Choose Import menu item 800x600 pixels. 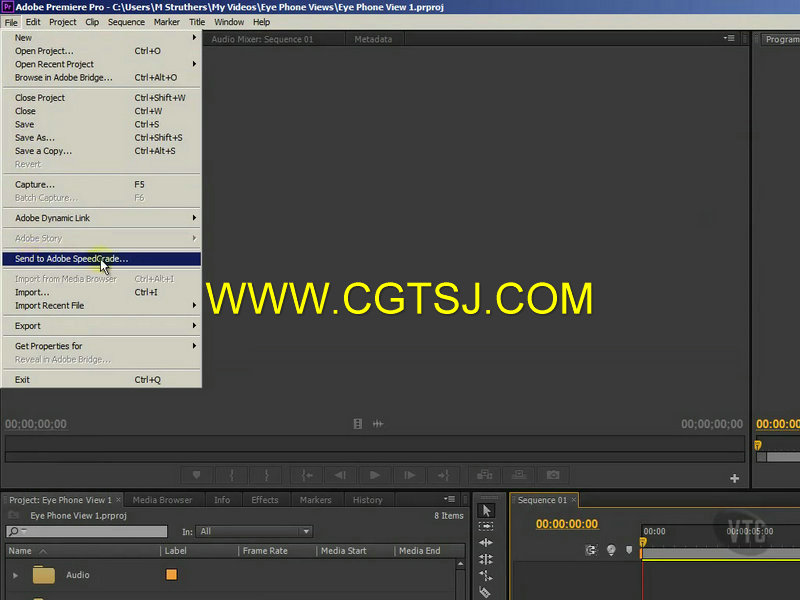pyautogui.click(x=102, y=292)
